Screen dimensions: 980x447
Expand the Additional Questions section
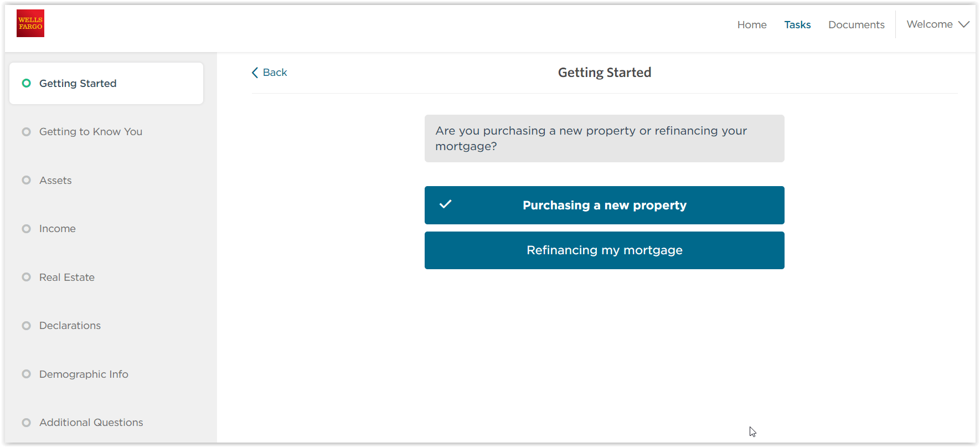click(91, 422)
